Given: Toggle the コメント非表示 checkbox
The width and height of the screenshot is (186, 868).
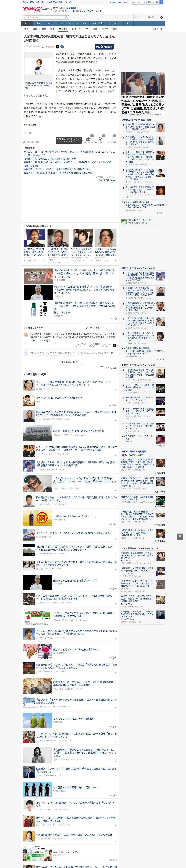Looking at the screenshot, I should (102, 368).
